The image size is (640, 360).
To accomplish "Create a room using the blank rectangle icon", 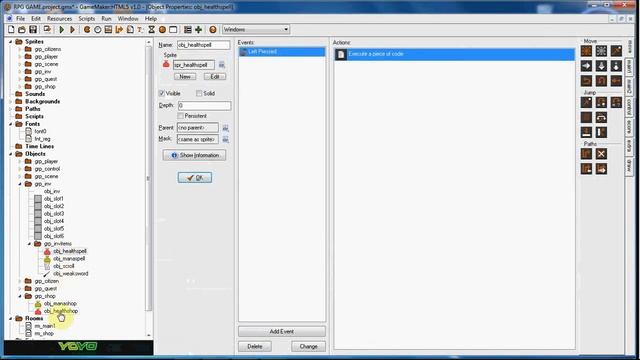I will (x=173, y=29).
